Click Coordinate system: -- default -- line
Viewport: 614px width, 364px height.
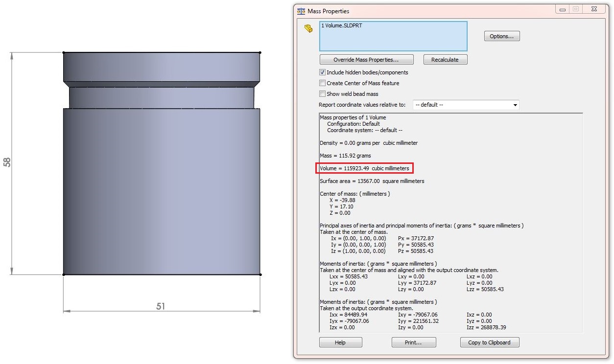click(x=365, y=130)
